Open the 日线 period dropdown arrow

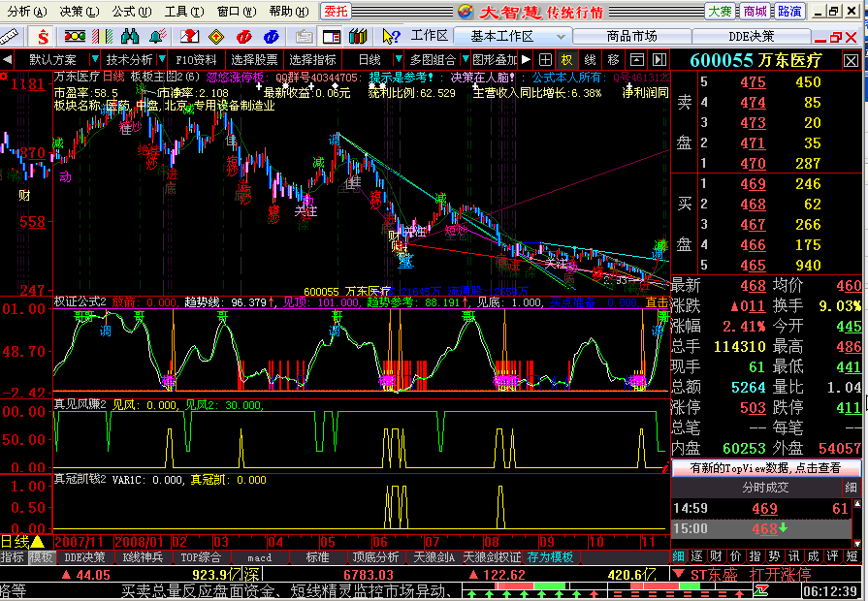(x=398, y=59)
